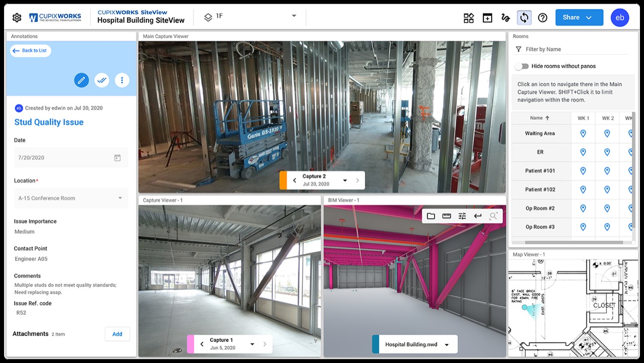
Task: Click the folder icon in BIM Viewer toolbar
Action: tap(431, 216)
